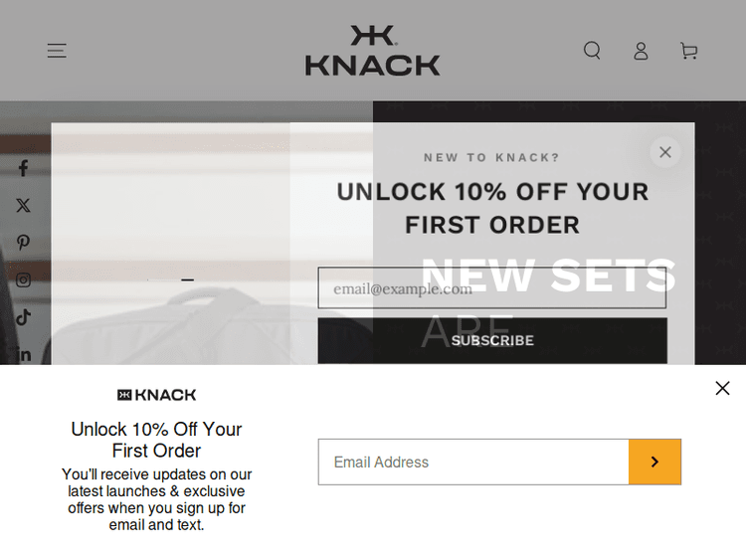The image size is (746, 560).
Task: Focus the Email Address field in the banner
Action: pyautogui.click(x=473, y=462)
